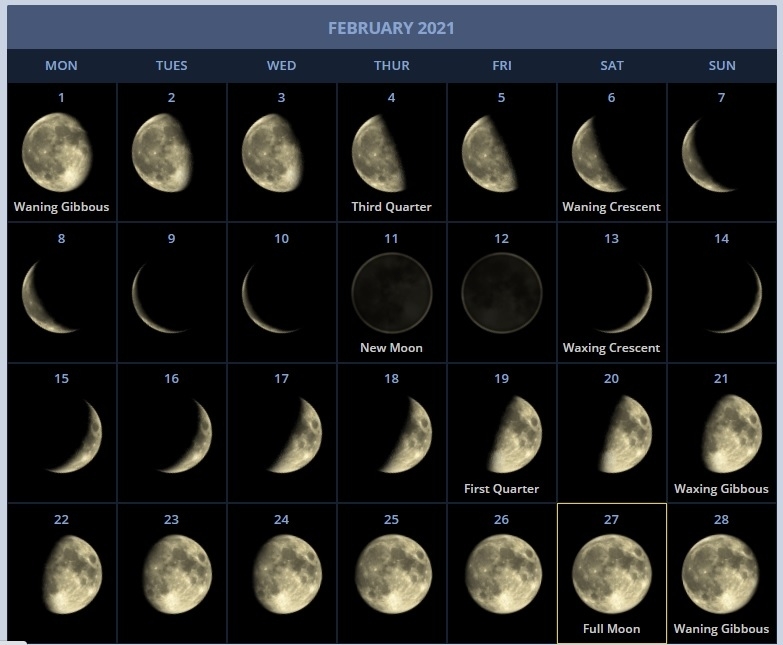Click the date number 6
This screenshot has width=783, height=645.
[611, 98]
